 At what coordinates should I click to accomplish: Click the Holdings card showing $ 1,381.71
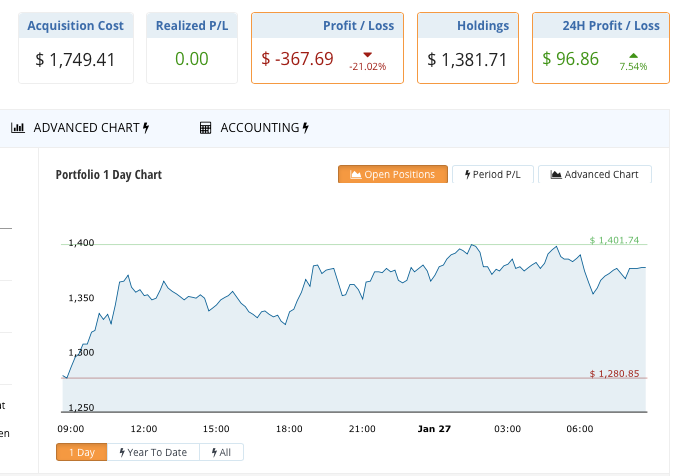tap(467, 48)
